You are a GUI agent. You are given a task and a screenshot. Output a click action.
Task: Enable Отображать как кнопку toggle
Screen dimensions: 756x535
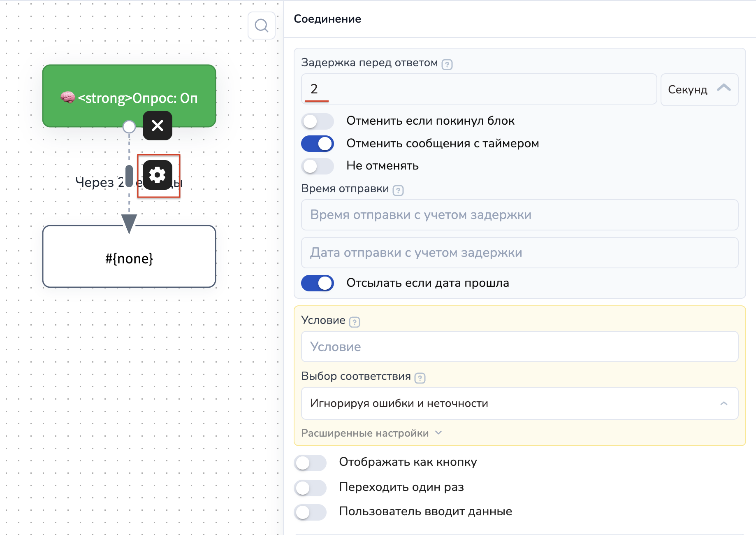click(310, 463)
